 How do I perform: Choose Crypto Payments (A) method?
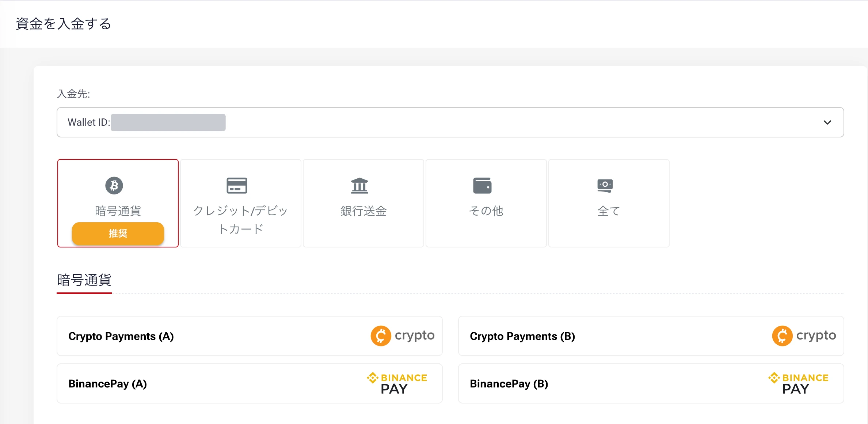(x=250, y=336)
